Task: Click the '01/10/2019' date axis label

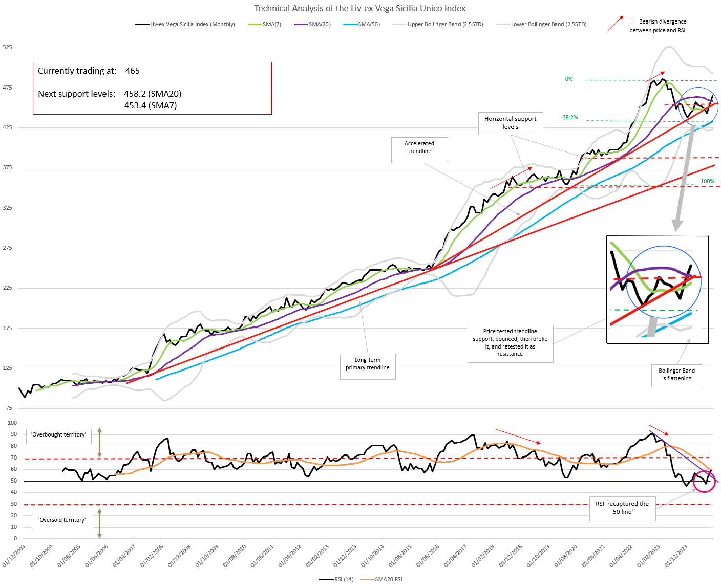Action: (539, 555)
